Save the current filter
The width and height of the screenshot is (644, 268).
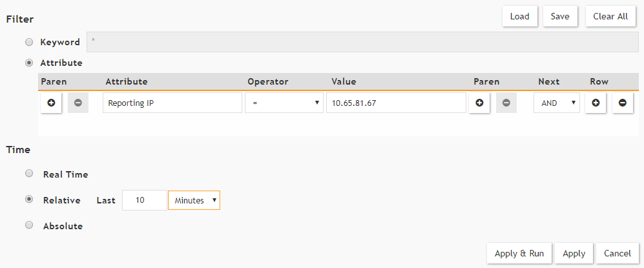[560, 17]
